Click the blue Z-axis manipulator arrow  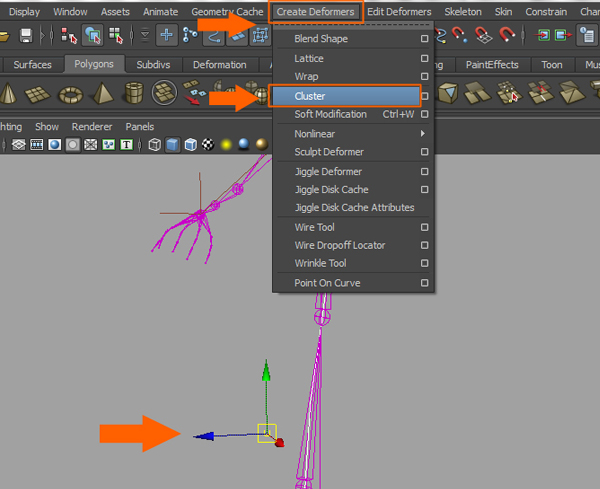pos(204,436)
